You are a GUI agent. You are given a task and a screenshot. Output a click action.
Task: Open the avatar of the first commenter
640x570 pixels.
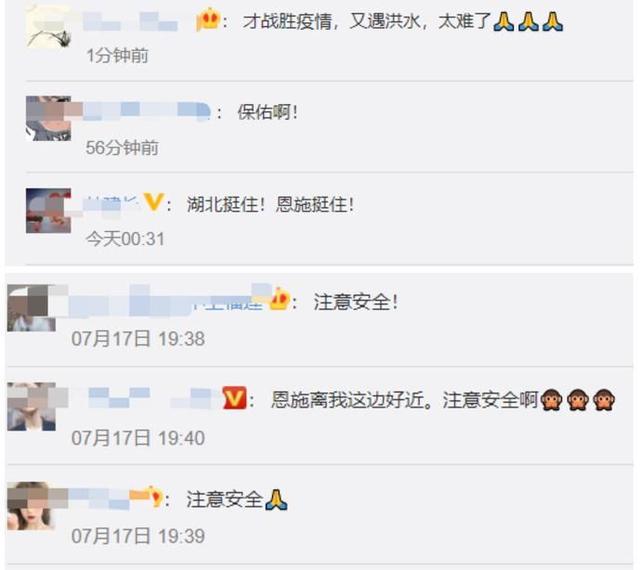point(48,25)
